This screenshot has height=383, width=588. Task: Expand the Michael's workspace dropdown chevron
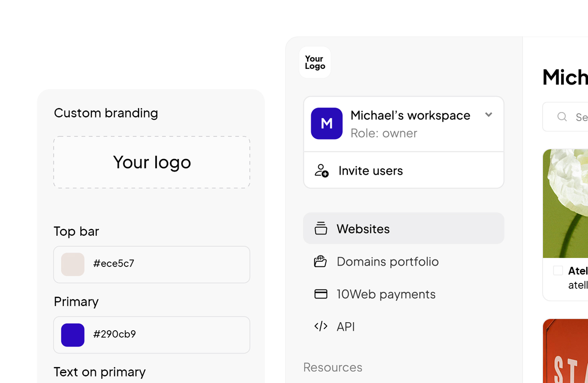pyautogui.click(x=489, y=115)
